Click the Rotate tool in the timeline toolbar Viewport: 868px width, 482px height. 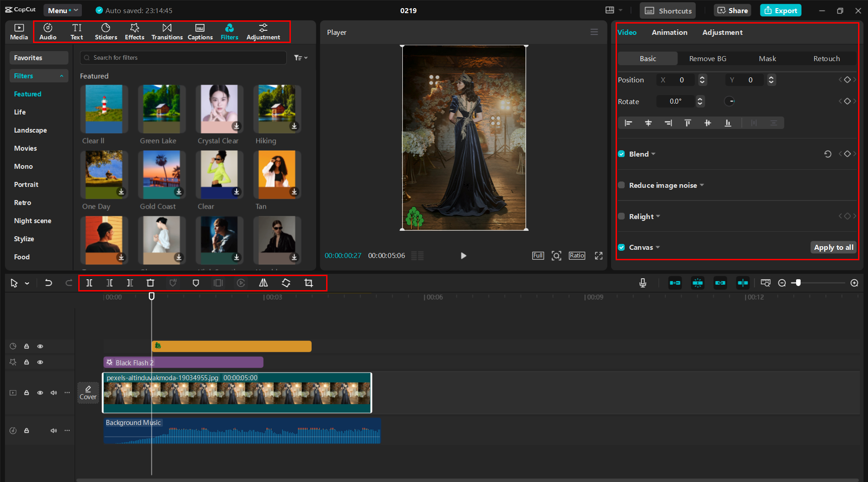click(286, 283)
